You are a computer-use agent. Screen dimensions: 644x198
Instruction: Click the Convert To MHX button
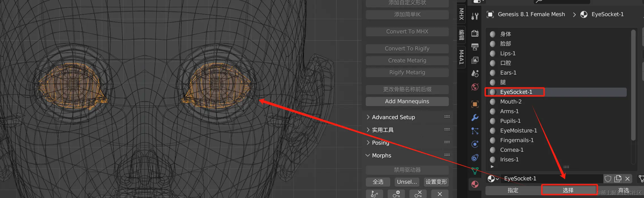[407, 31]
